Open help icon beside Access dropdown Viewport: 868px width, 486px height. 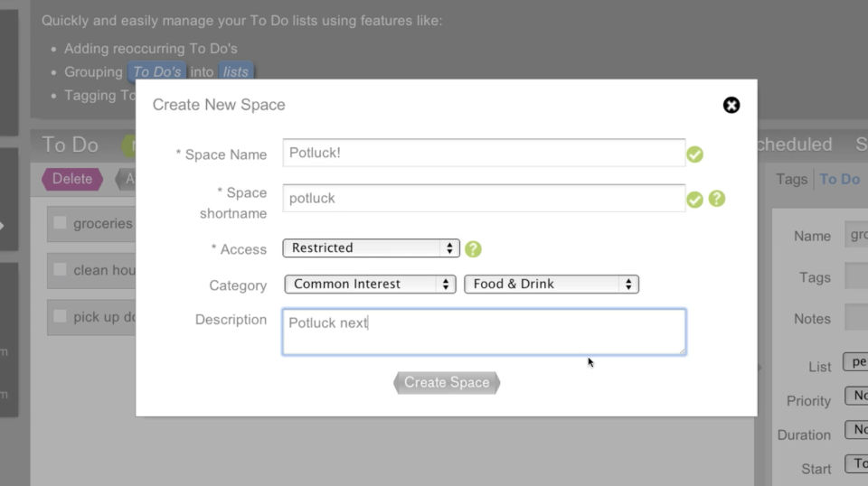coord(473,249)
